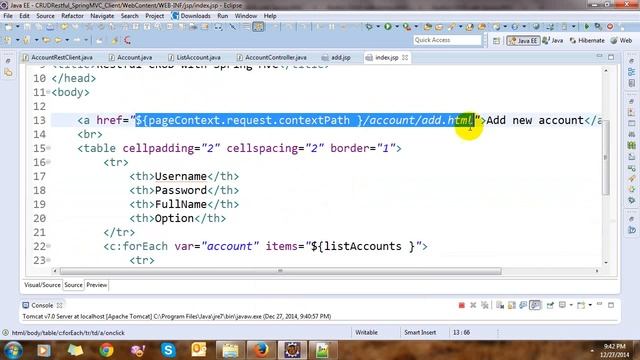640x360 pixels.
Task: Click the New file wizard icon
Action: point(9,27)
